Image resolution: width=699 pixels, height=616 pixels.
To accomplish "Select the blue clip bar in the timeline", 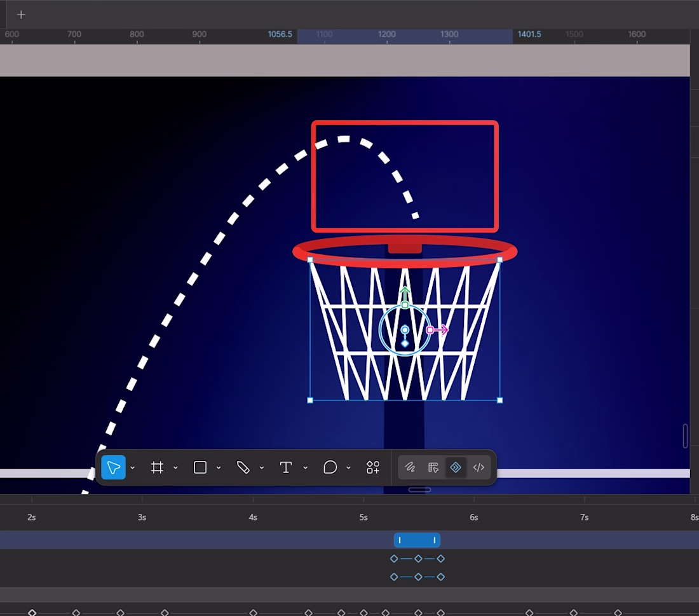I will (417, 540).
